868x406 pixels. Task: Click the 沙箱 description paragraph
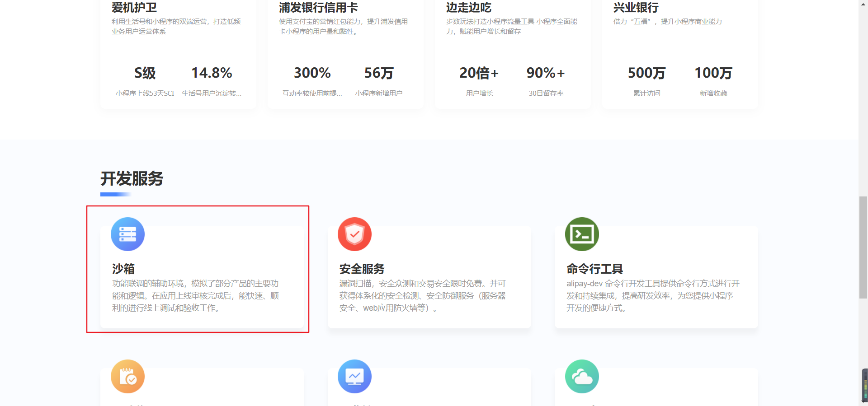pos(196,295)
